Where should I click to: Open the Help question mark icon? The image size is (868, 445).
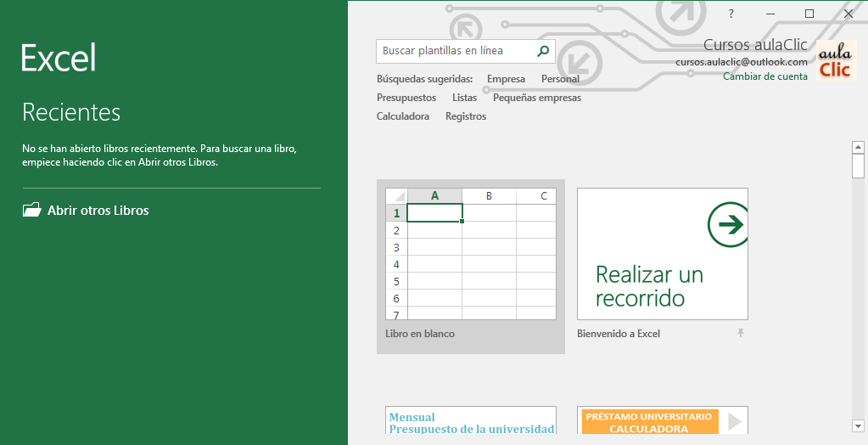[x=731, y=14]
